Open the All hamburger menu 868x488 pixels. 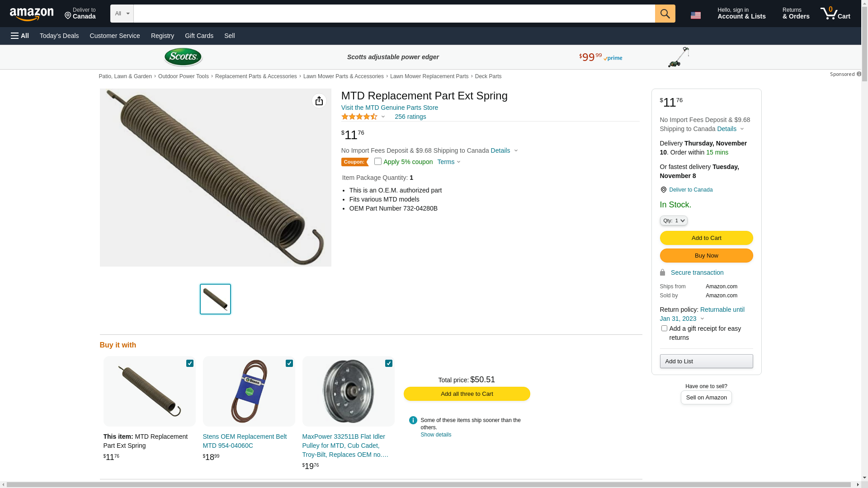coord(20,36)
